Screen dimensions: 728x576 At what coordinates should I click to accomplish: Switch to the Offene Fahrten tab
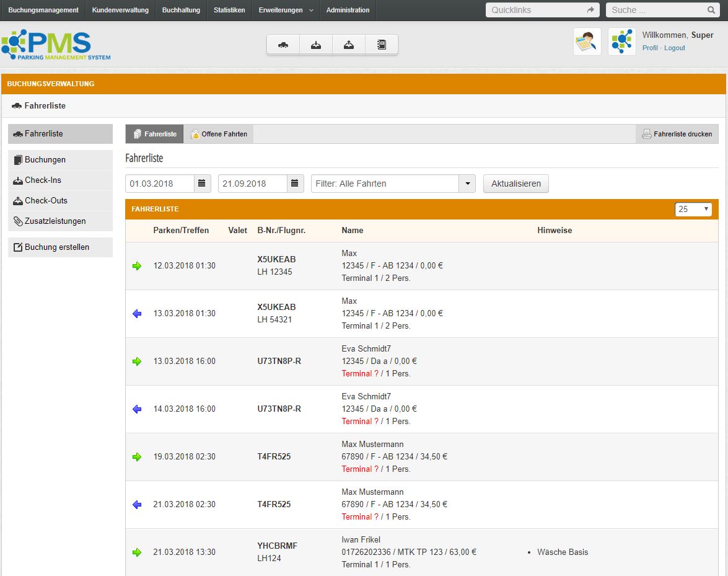pyautogui.click(x=219, y=134)
